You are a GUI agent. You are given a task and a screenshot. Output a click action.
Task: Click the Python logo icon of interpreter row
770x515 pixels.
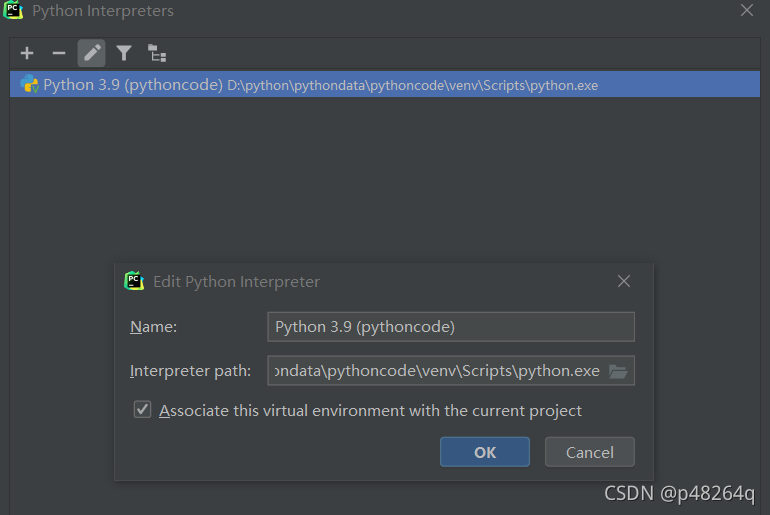(x=29, y=84)
